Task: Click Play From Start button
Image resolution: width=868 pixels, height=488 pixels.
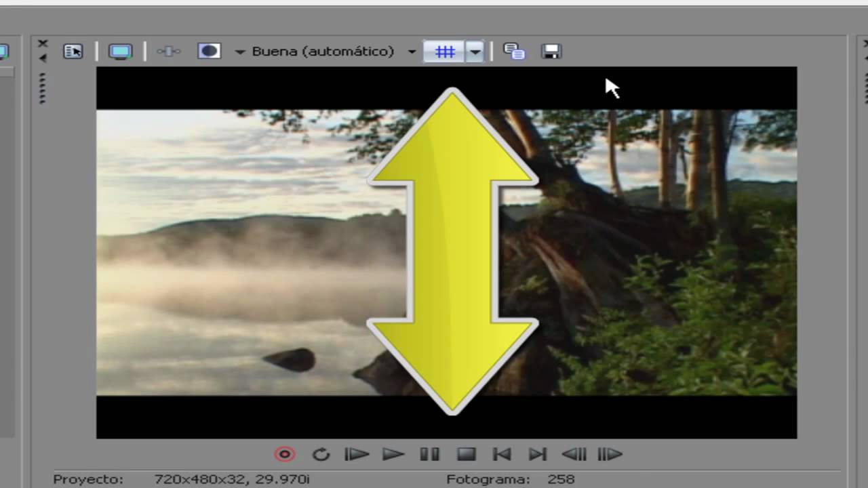Action: point(357,454)
